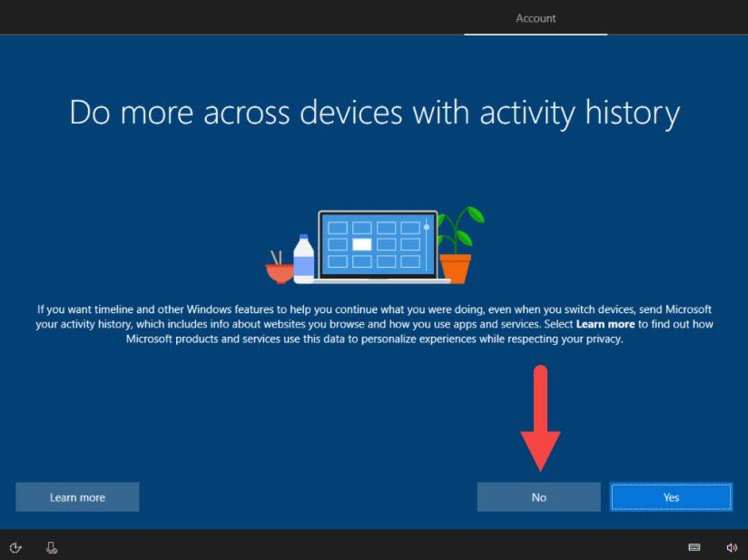
Task: Open the Ease of Access icon
Action: 15,548
